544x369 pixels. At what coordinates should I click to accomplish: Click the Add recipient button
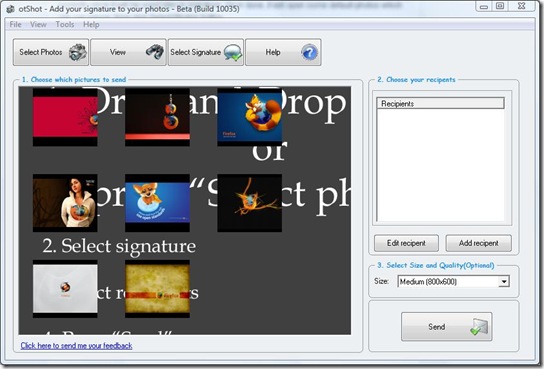pyautogui.click(x=478, y=243)
